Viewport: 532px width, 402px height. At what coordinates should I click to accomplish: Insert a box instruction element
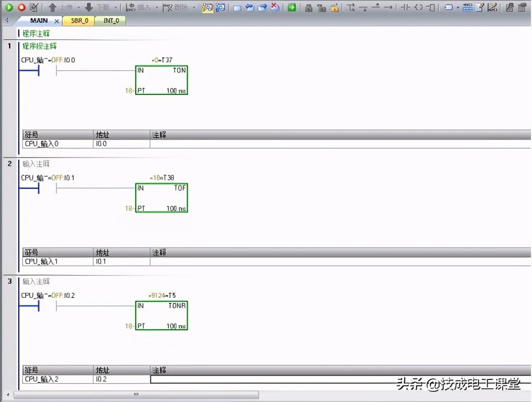[x=431, y=7]
